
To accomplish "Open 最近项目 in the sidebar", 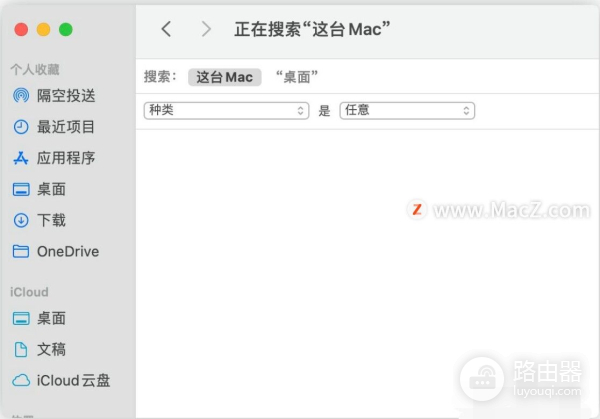I will coord(66,127).
